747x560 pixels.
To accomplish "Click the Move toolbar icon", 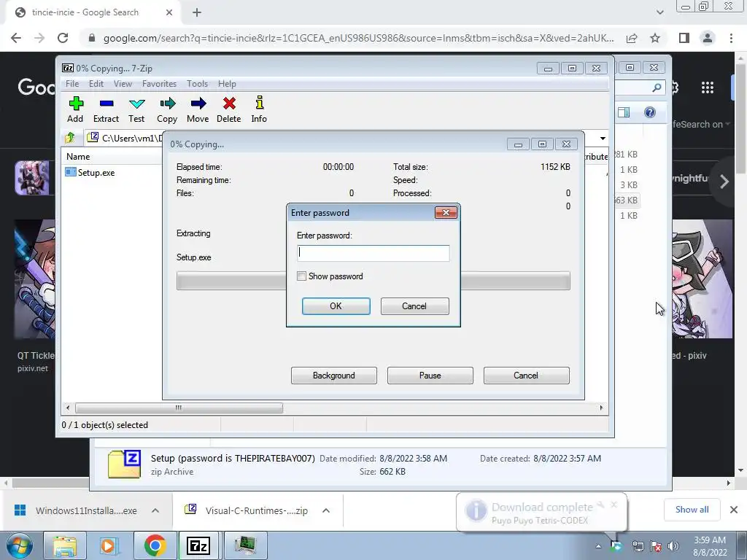I will point(198,104).
